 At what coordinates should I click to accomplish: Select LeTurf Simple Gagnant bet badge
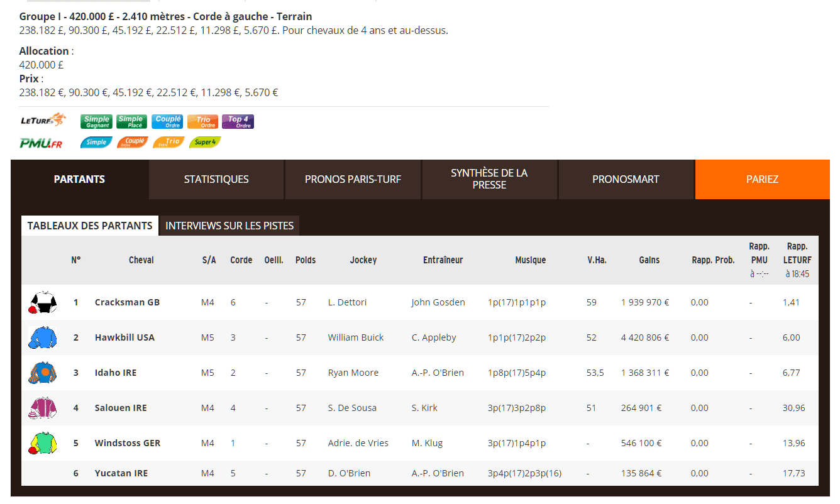97,121
